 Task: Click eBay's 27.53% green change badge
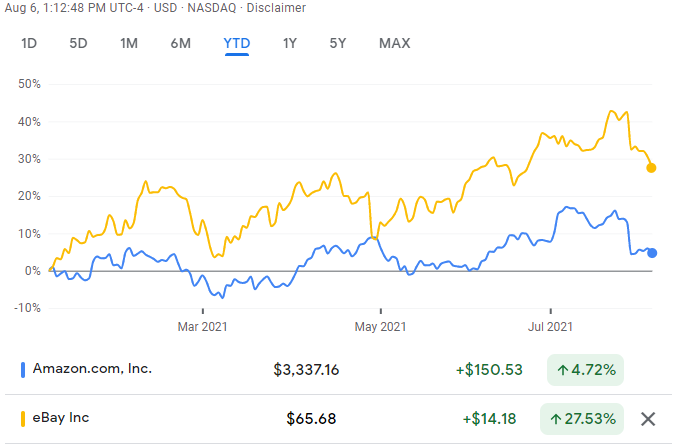click(x=584, y=418)
